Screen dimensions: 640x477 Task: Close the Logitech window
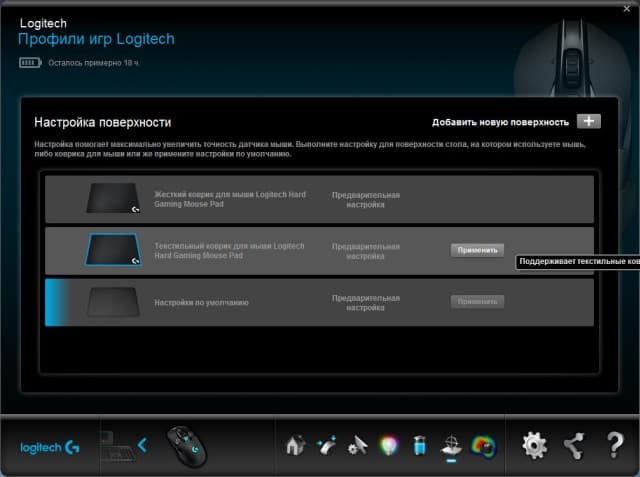pyautogui.click(x=627, y=9)
